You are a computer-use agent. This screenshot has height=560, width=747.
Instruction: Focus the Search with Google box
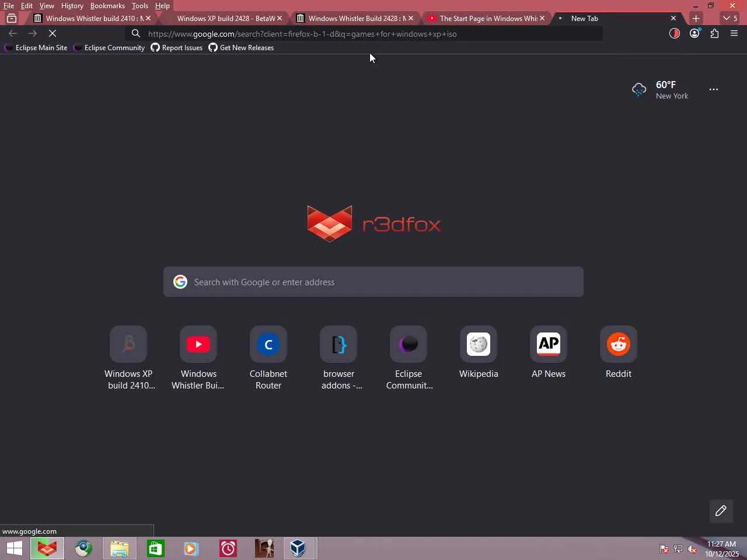pos(373,282)
